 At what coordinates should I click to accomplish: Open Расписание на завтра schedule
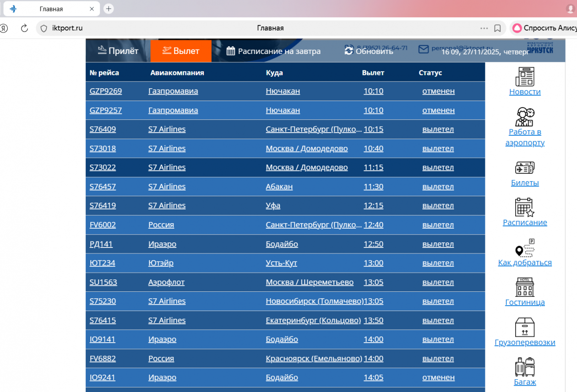273,51
